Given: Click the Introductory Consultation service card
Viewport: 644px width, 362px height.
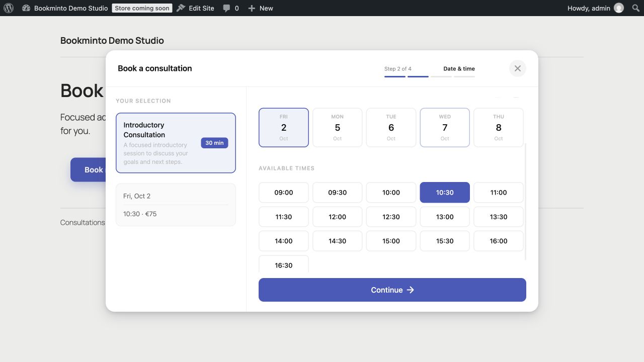Looking at the screenshot, I should coord(176,143).
